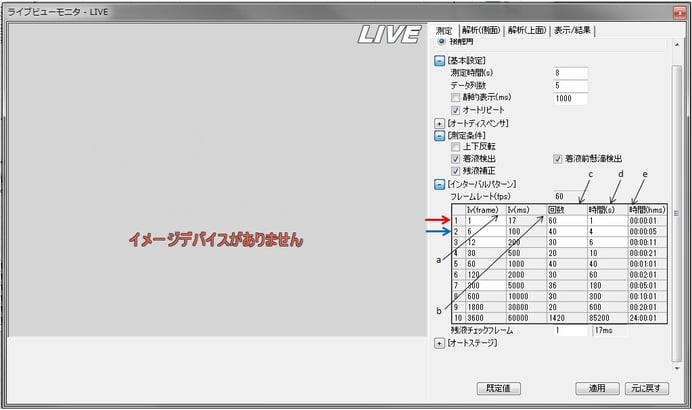Select the 回数 cell showing 36
Screen dimensions: 692x410
click(x=567, y=286)
